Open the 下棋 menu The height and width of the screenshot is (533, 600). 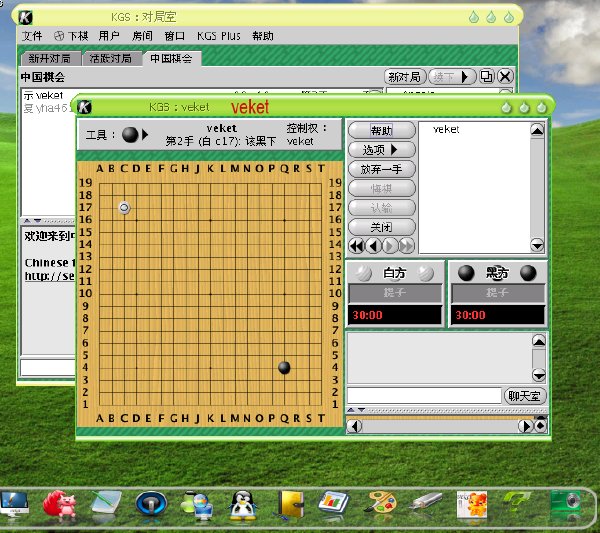coord(72,36)
